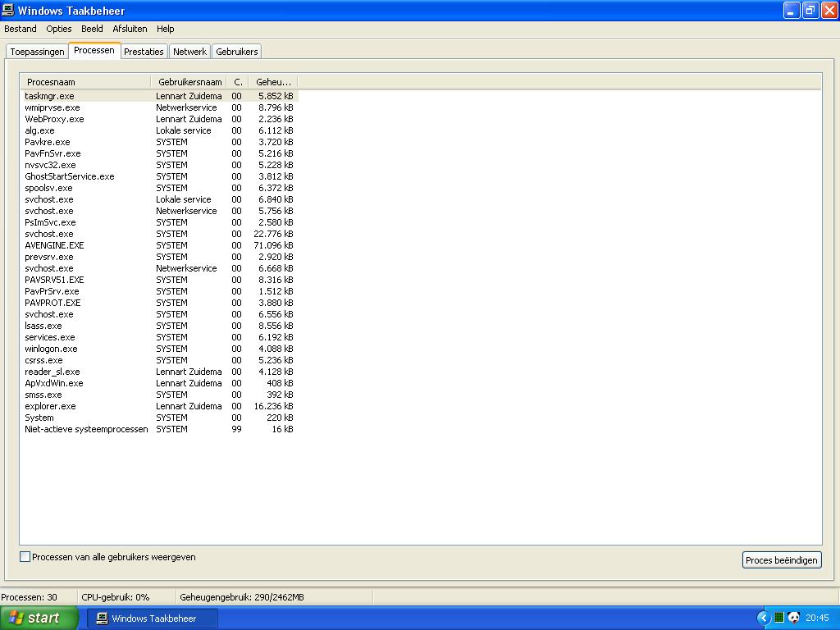Select the wmiprvse.exe process
The width and height of the screenshot is (840, 630).
tap(160, 107)
